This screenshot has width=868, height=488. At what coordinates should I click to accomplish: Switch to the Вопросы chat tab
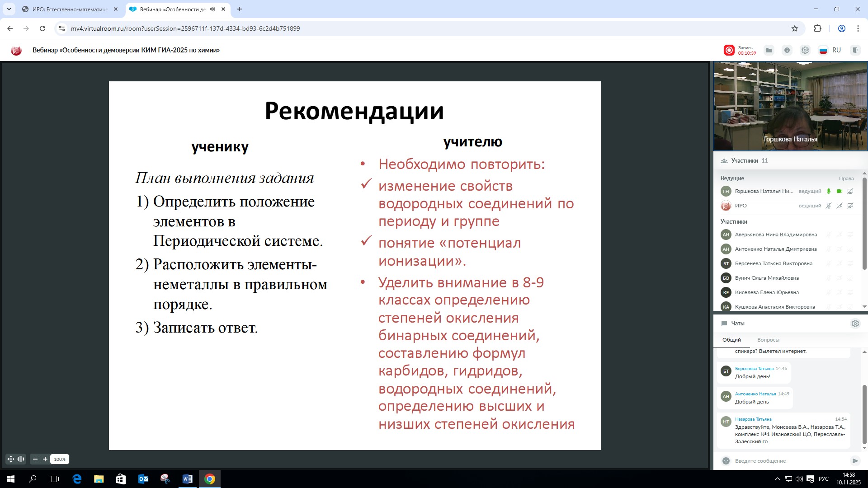coord(768,340)
